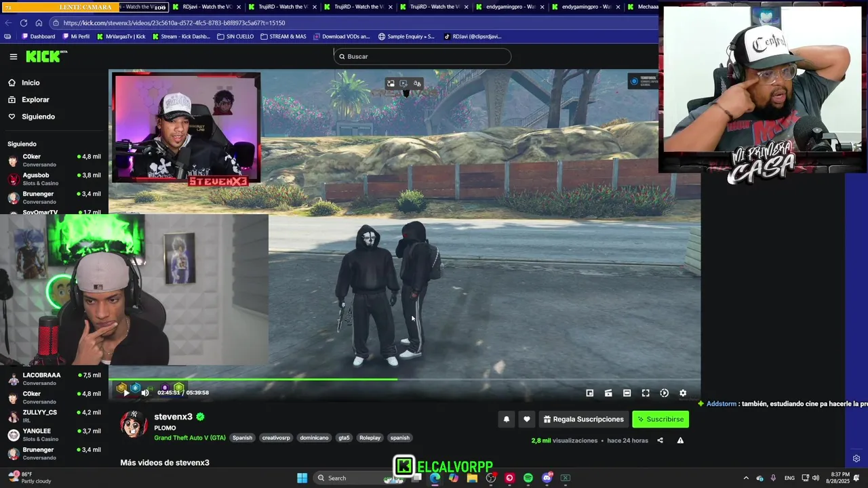Go to Explorar in the sidebar
Image resolution: width=868 pixels, height=488 pixels.
point(54,100)
